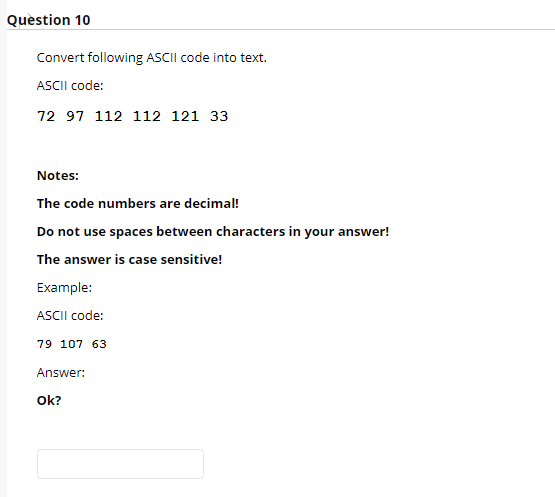Click the 'Example:' label

(64, 288)
